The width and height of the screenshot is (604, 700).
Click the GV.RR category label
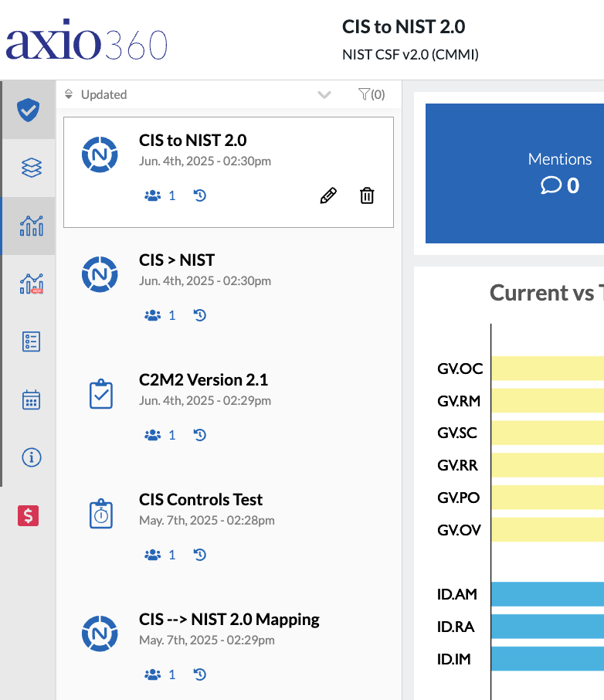[457, 465]
